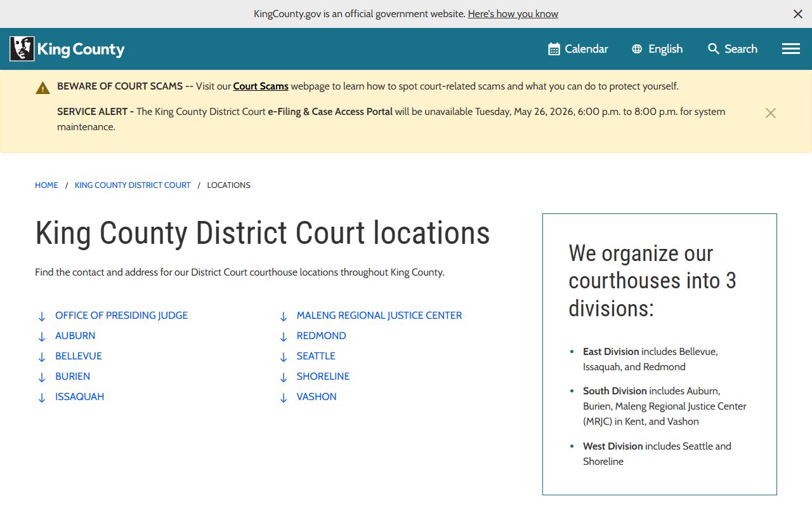Screen dimensions: 812x508
Task: Open King County District Court breadcrumb
Action: point(133,185)
